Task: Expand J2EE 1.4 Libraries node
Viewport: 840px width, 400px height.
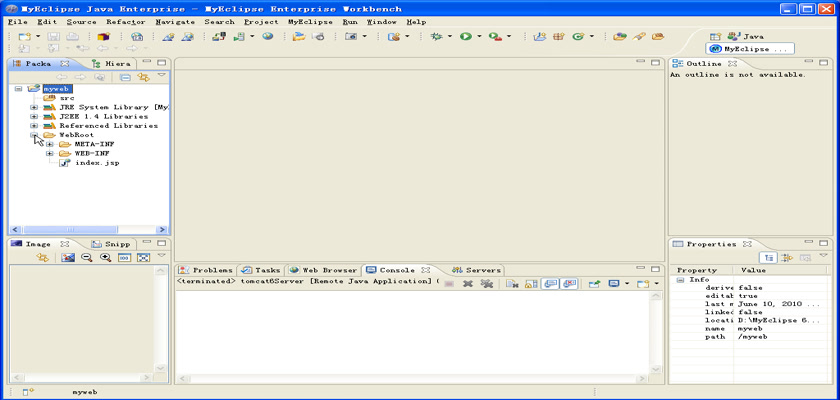Action: 34,116
